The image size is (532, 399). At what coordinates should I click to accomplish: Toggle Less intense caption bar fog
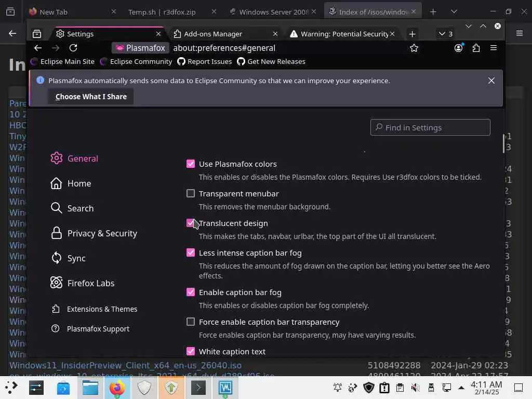click(191, 253)
